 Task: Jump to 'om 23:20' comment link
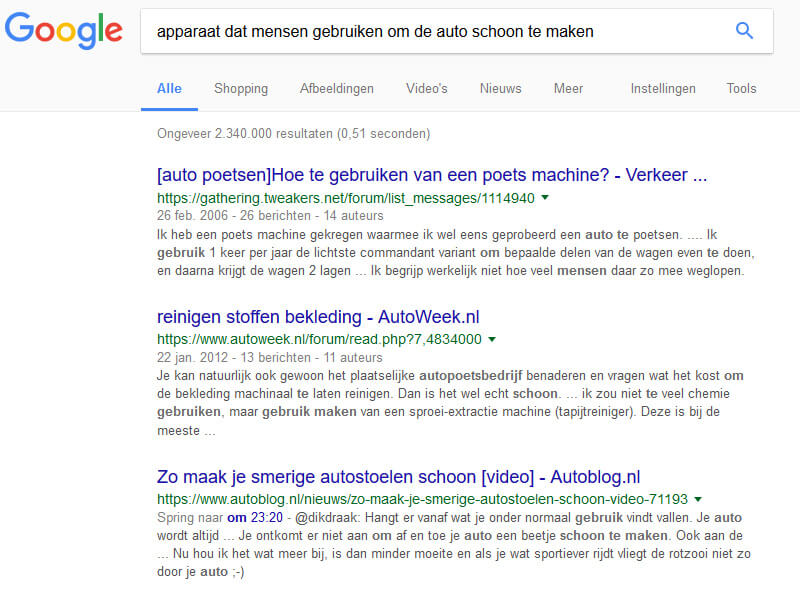[x=255, y=517]
